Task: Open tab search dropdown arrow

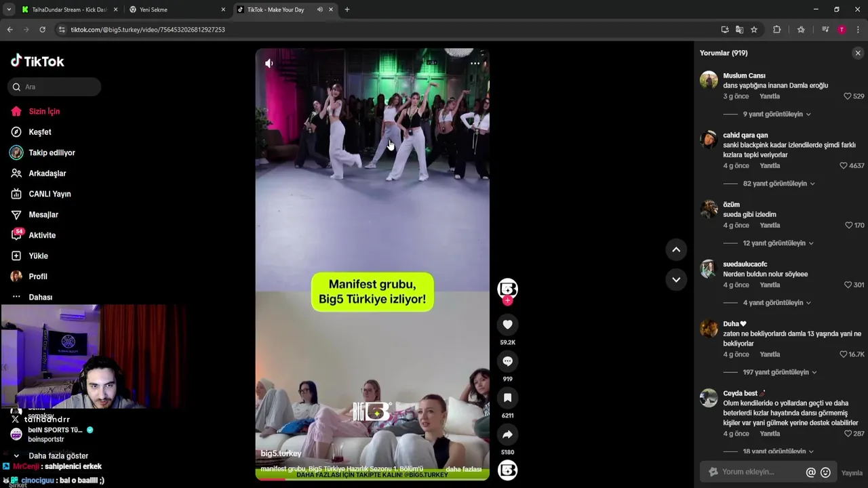Action: coord(9,9)
